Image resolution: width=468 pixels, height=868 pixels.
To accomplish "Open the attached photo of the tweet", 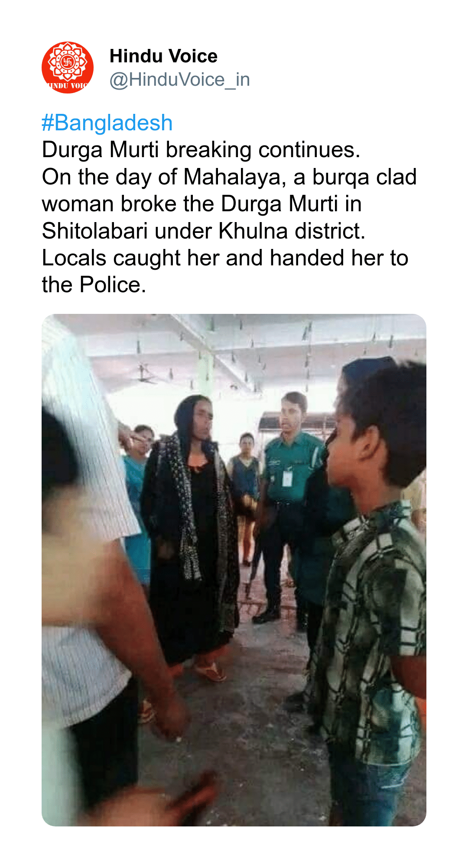I will 234,570.
